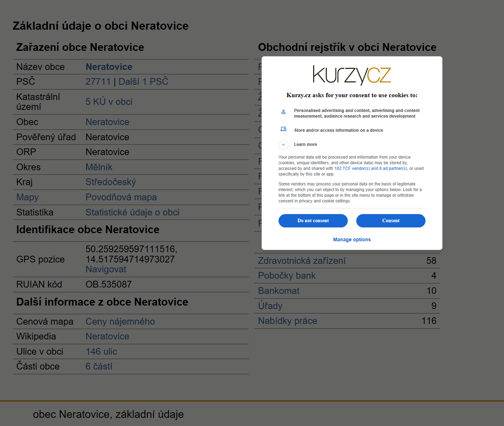Viewport: 504px width, 426px height.
Task: Click the Nabídky práce count 116
Action: click(x=429, y=321)
